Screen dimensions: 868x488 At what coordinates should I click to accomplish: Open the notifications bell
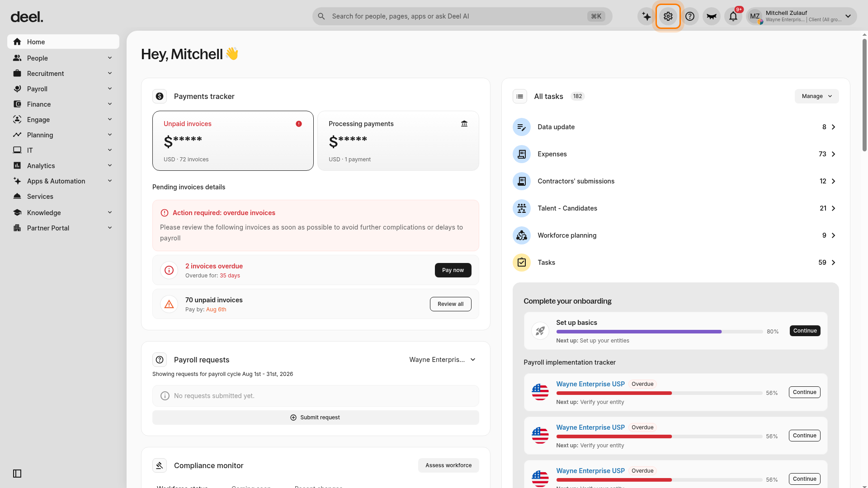(x=733, y=16)
